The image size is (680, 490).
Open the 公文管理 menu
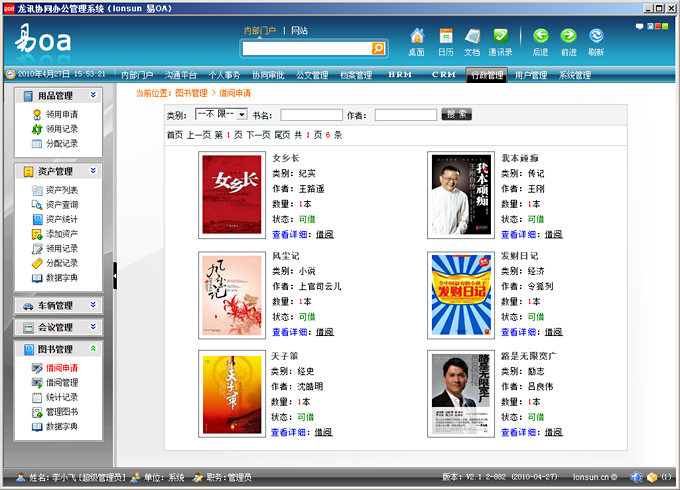tap(312, 75)
